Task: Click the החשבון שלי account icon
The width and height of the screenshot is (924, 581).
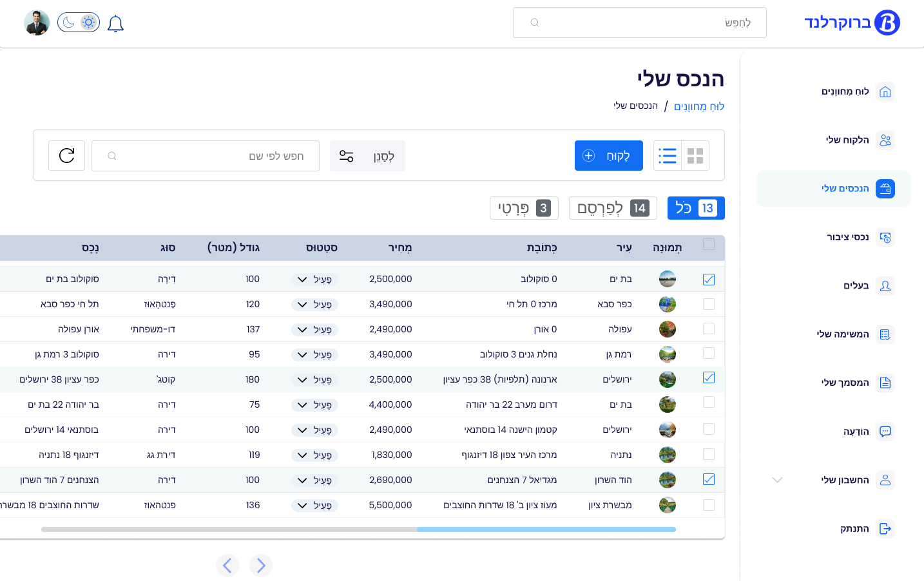Action: pyautogui.click(x=885, y=480)
